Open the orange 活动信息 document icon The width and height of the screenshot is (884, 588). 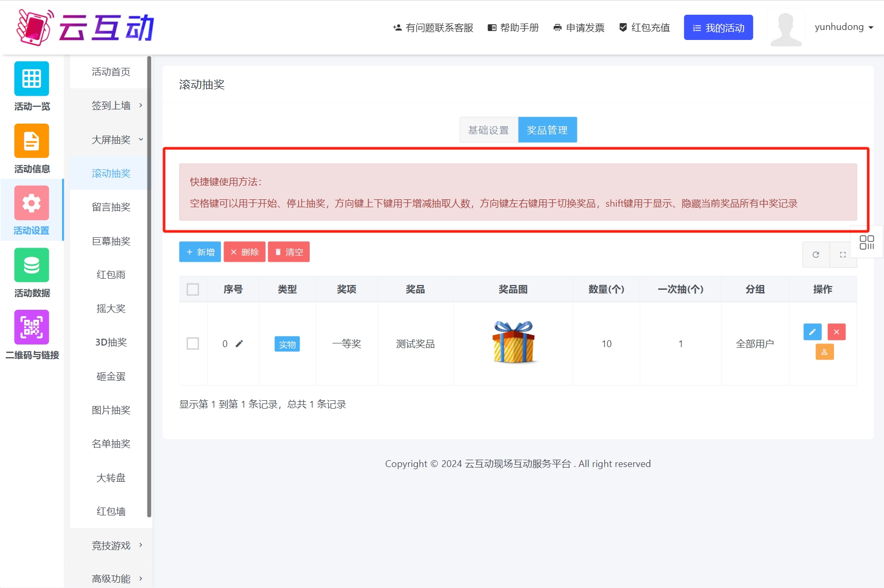coord(32,141)
